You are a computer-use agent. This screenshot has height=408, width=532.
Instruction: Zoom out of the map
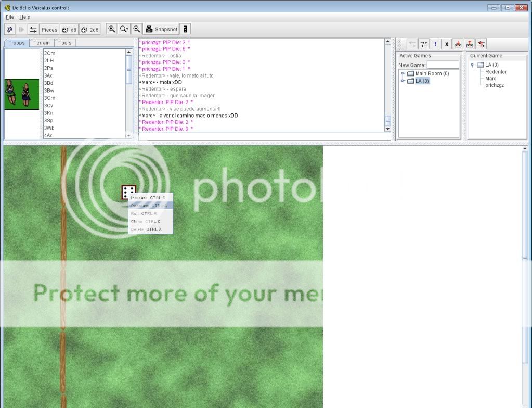coord(136,29)
